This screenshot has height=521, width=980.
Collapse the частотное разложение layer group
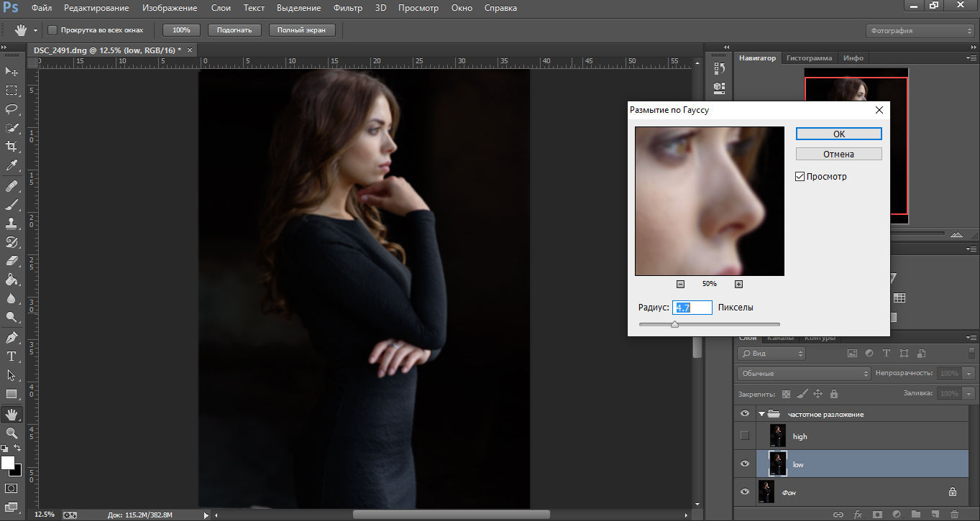(761, 414)
